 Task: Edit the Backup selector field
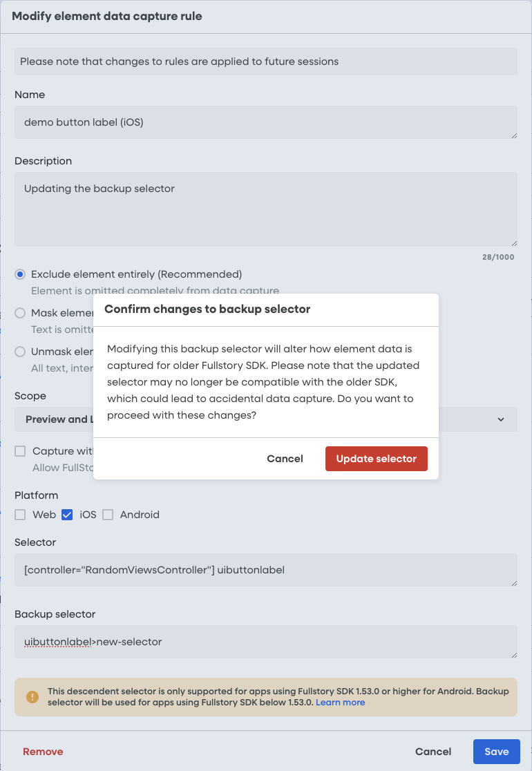[x=265, y=642]
